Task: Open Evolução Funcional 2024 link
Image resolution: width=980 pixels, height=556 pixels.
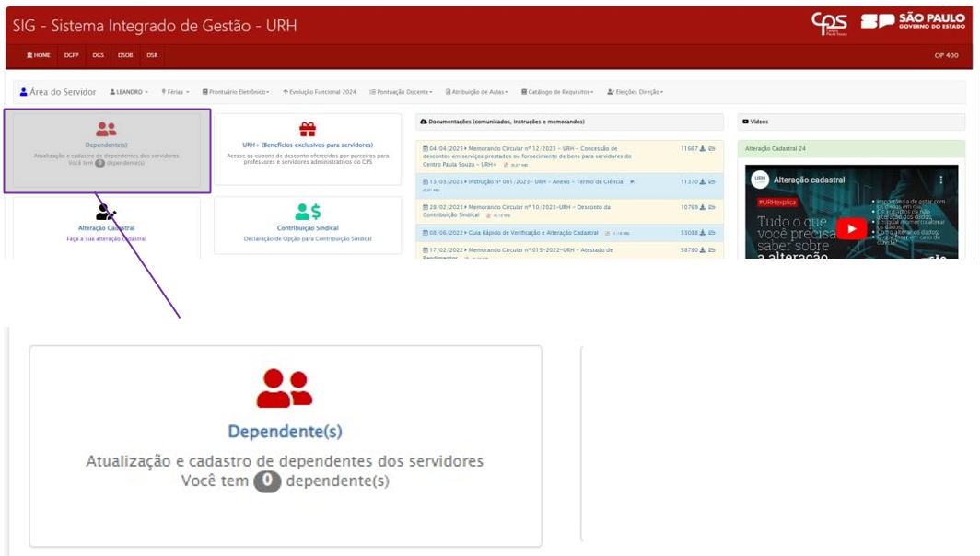Action: click(x=320, y=92)
